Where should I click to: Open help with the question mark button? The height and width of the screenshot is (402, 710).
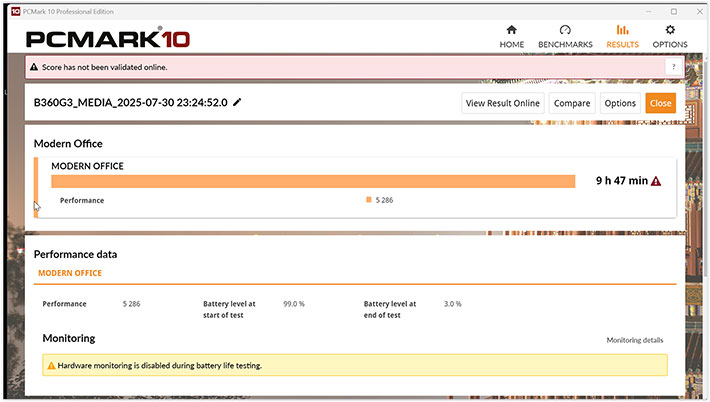(674, 68)
